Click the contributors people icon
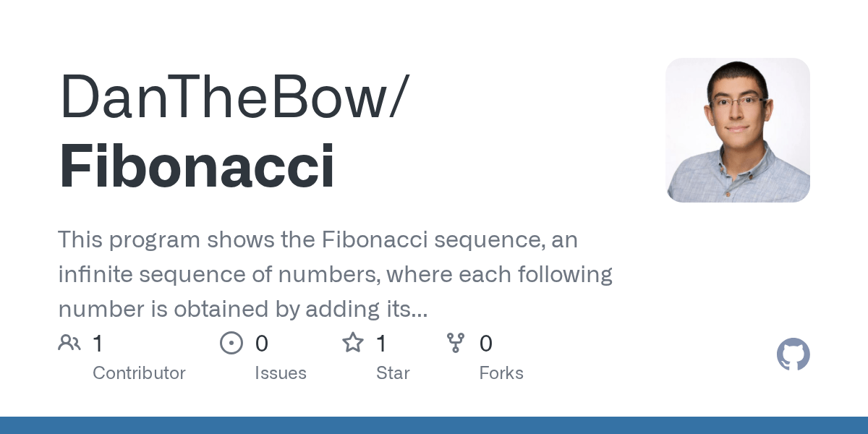This screenshot has width=868, height=434. pos(69,343)
